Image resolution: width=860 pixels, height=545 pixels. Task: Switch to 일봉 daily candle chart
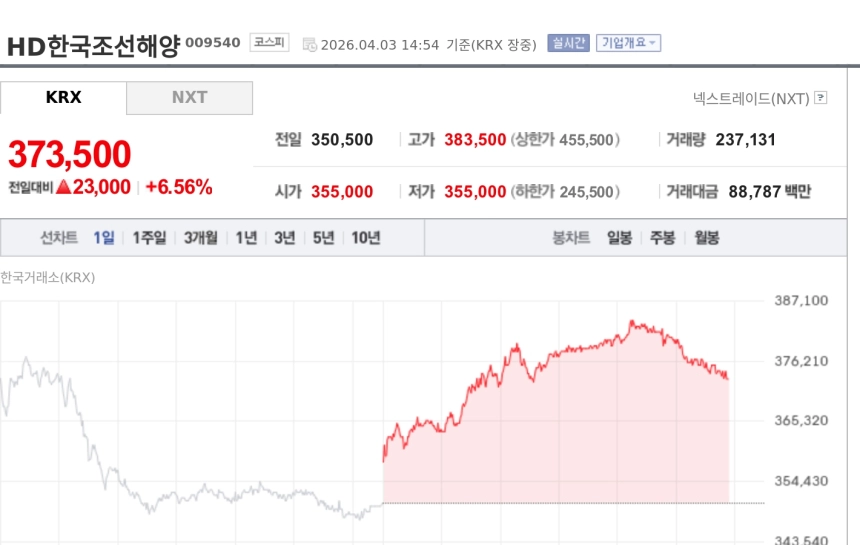point(619,238)
